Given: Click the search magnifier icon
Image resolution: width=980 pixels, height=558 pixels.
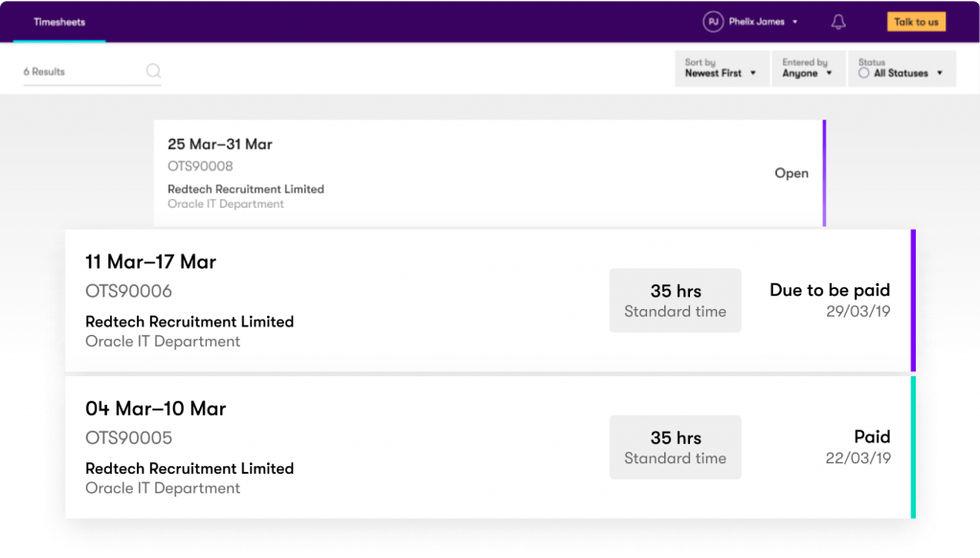Looking at the screenshot, I should 153,71.
